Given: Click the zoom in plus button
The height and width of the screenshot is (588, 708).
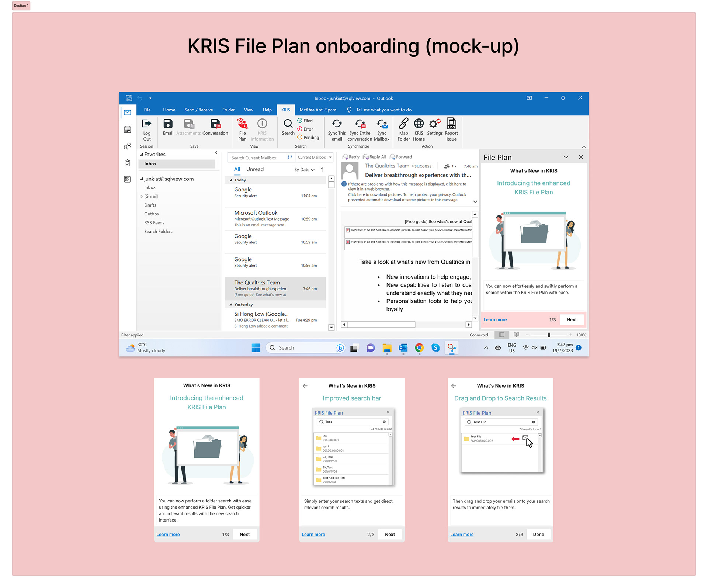Looking at the screenshot, I should pos(570,335).
